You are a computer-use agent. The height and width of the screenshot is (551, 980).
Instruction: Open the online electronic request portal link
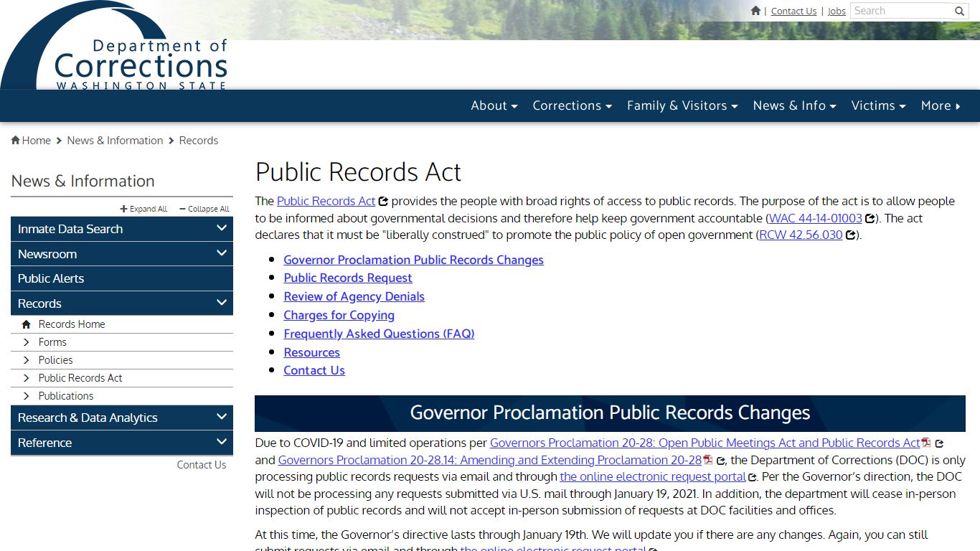[653, 476]
